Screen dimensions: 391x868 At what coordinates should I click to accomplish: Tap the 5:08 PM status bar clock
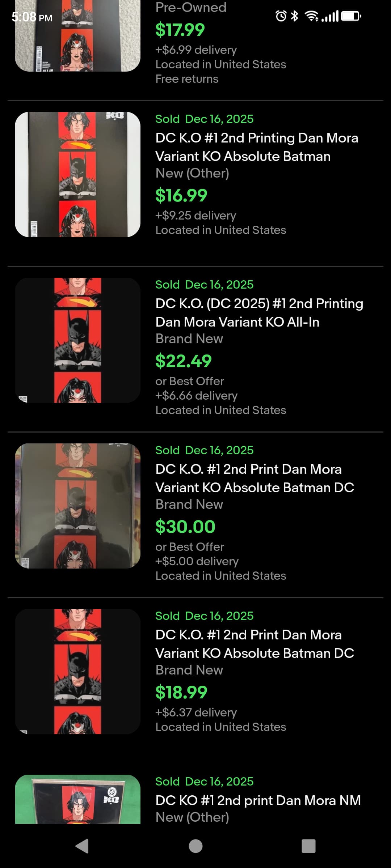32,17
